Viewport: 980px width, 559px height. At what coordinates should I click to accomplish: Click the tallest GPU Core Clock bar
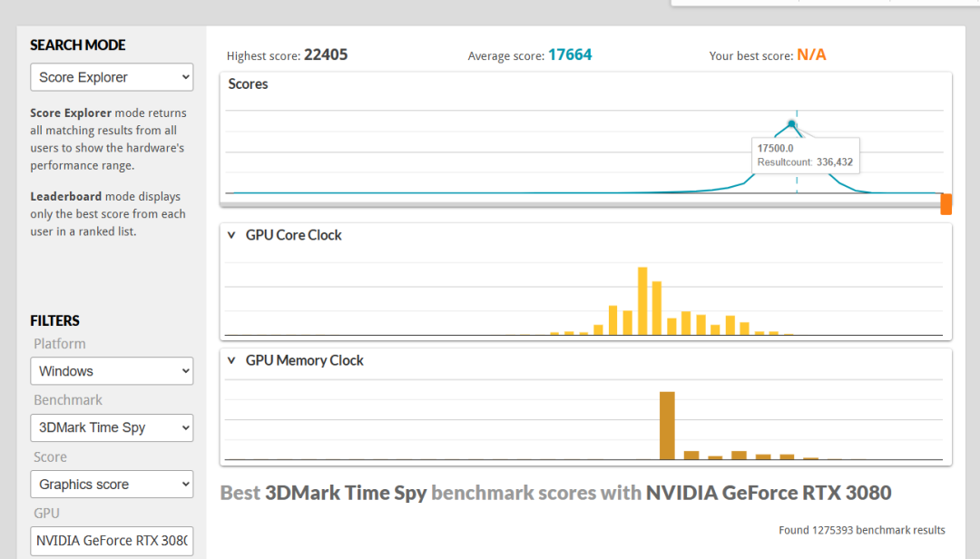point(642,300)
